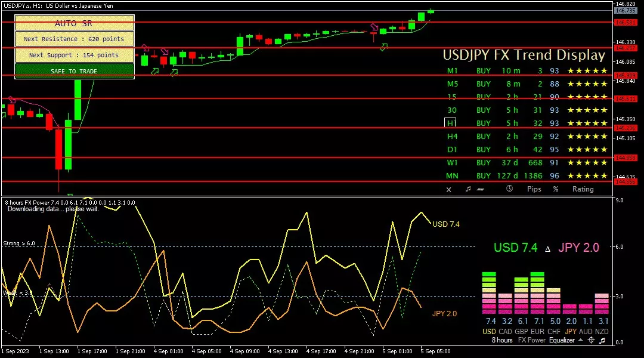Toggle the music note sound icon in FX Power panel
Viewport: 644px width, 358px height.
(x=602, y=340)
